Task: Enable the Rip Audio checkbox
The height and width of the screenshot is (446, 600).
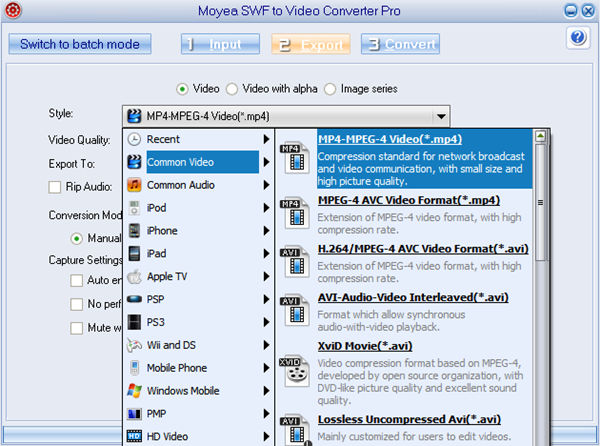Action: [55, 187]
